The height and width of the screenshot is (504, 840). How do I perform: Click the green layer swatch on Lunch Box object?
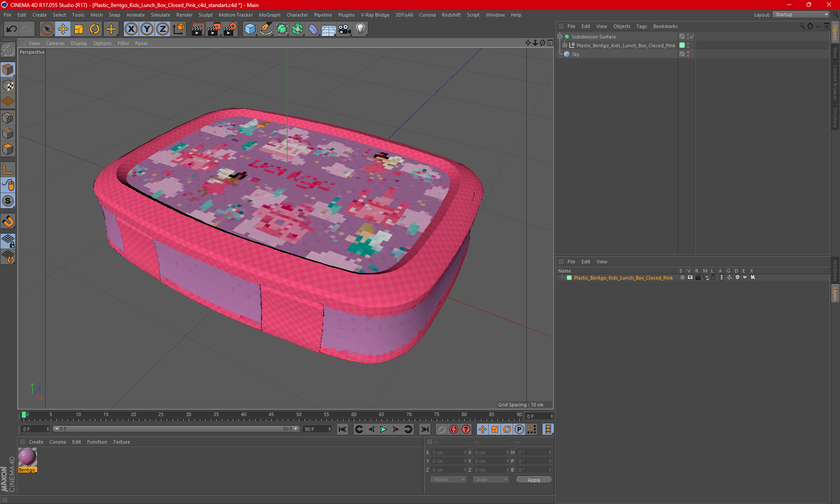(682, 45)
